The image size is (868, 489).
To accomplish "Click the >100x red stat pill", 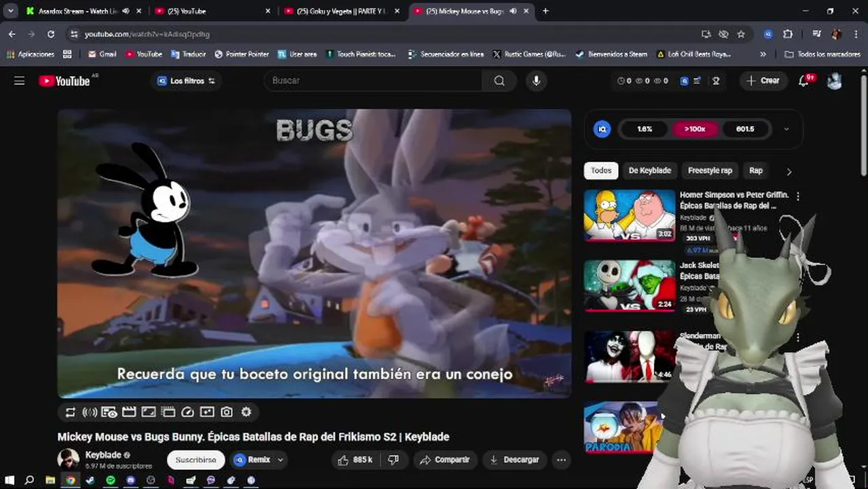I will pyautogui.click(x=695, y=129).
